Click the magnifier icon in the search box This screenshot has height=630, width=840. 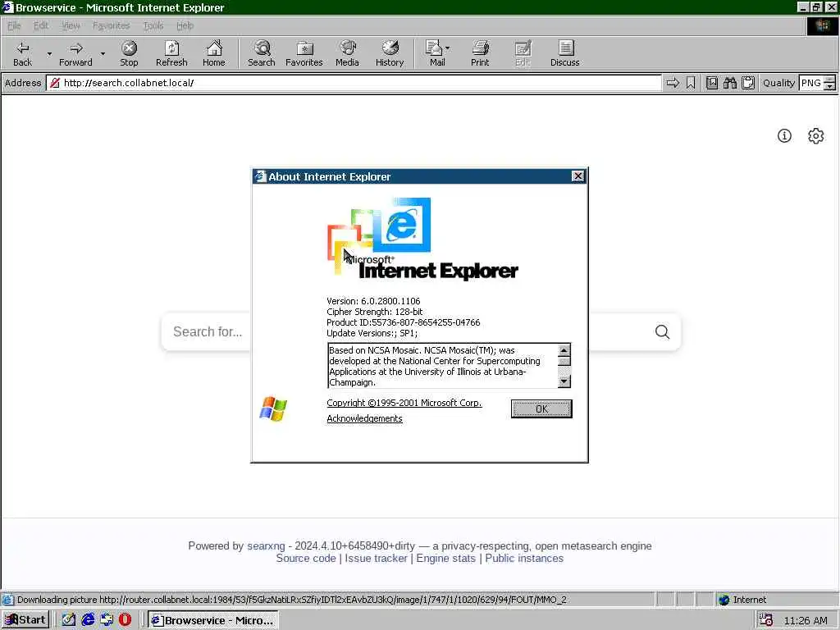click(x=662, y=332)
